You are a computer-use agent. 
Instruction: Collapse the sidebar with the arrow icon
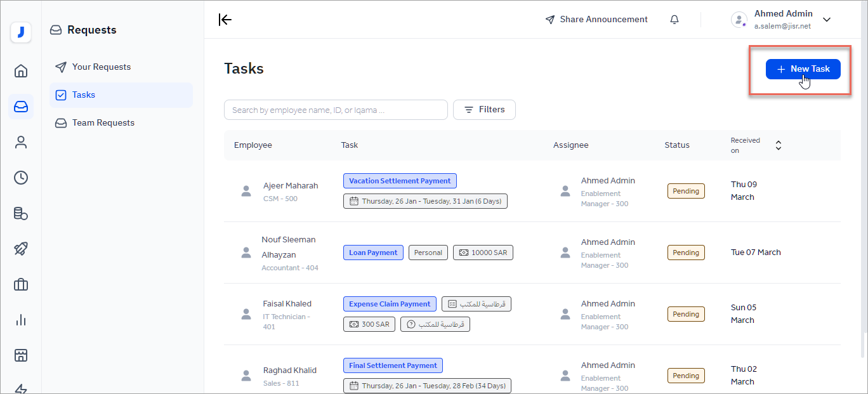[x=225, y=20]
